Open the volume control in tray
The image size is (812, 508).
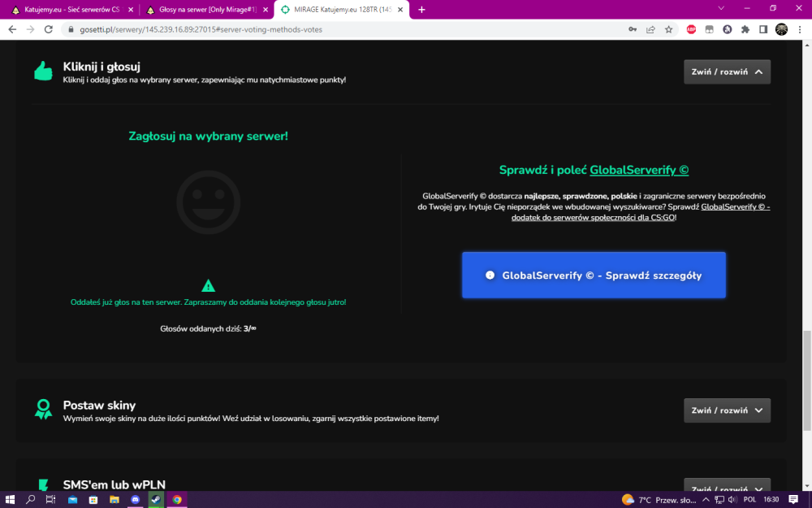tap(732, 500)
